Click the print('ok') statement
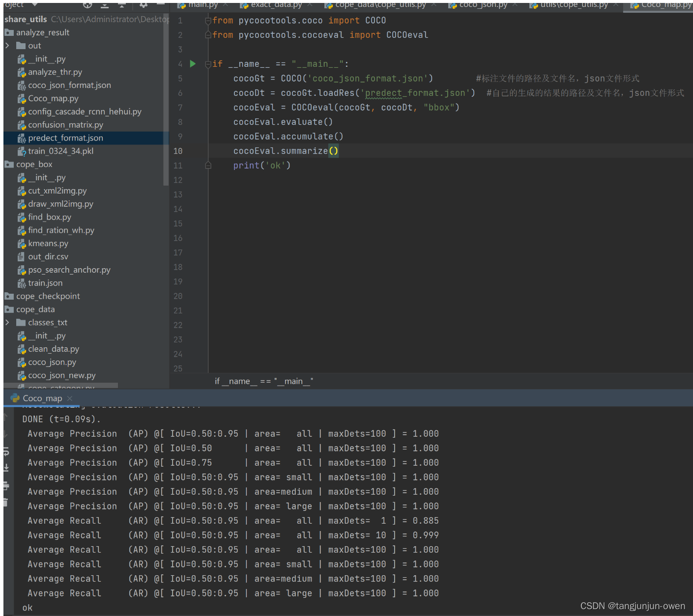Viewport: 693px width, 616px height. pyautogui.click(x=262, y=166)
